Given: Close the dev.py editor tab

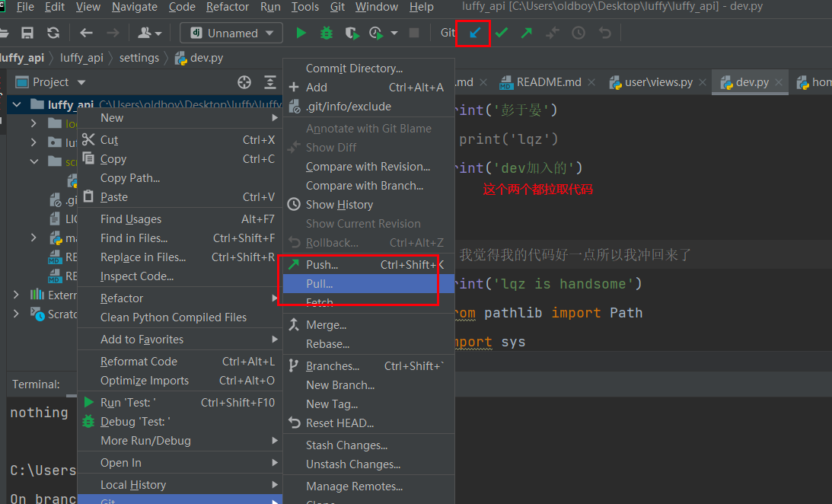Looking at the screenshot, I should pos(779,82).
